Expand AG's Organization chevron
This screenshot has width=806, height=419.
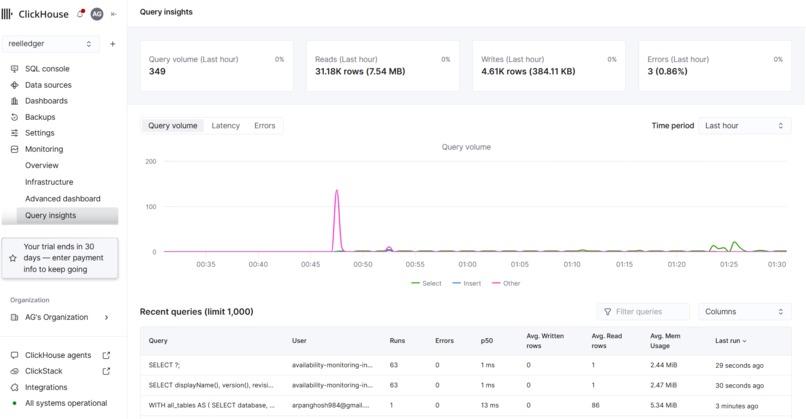106,317
